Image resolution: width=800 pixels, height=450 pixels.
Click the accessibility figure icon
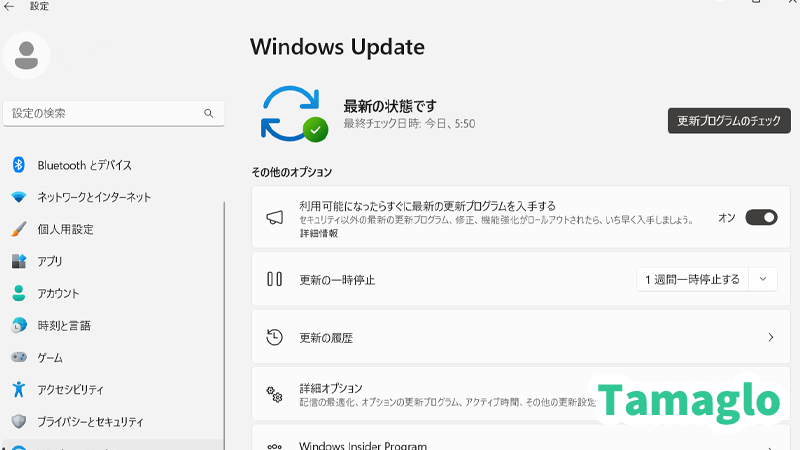coord(19,389)
